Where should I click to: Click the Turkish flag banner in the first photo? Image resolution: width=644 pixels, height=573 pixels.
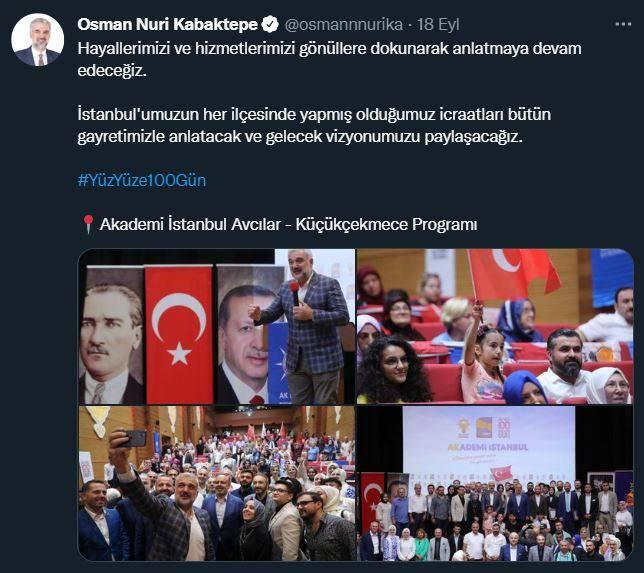pos(179,334)
